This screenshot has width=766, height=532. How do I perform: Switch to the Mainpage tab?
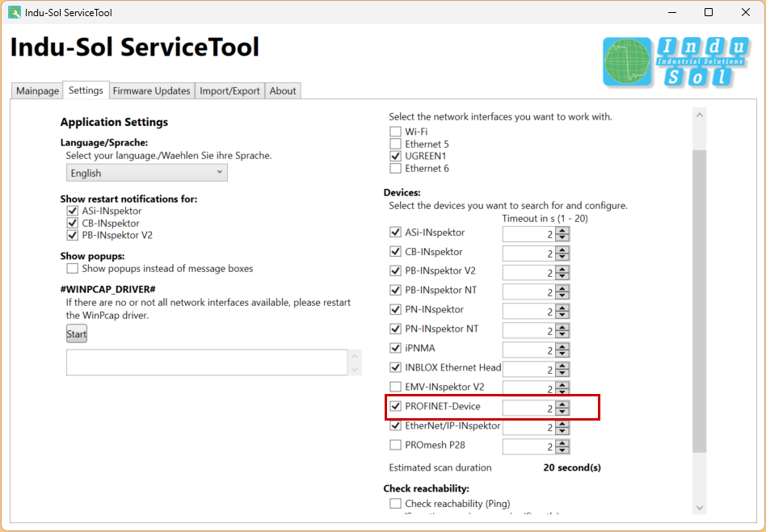tap(37, 90)
